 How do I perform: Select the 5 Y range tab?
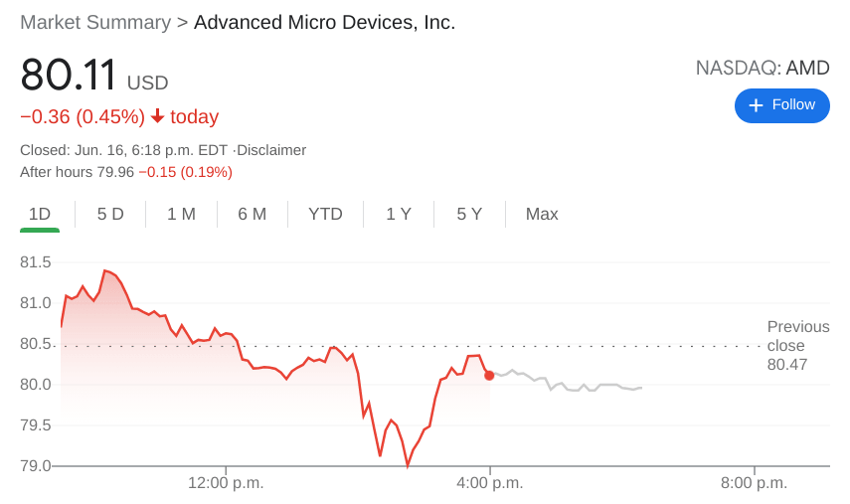click(x=469, y=214)
